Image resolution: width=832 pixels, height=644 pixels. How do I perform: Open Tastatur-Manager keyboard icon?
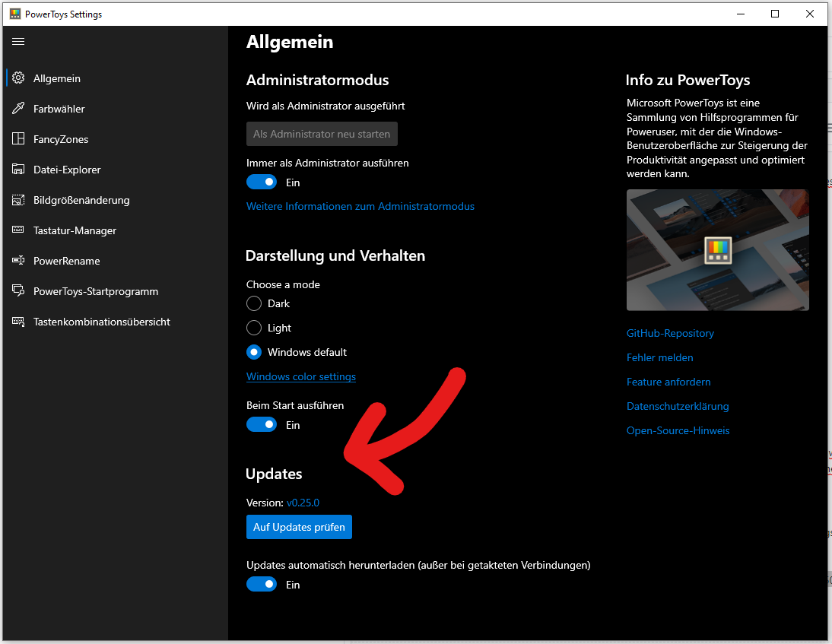click(17, 230)
